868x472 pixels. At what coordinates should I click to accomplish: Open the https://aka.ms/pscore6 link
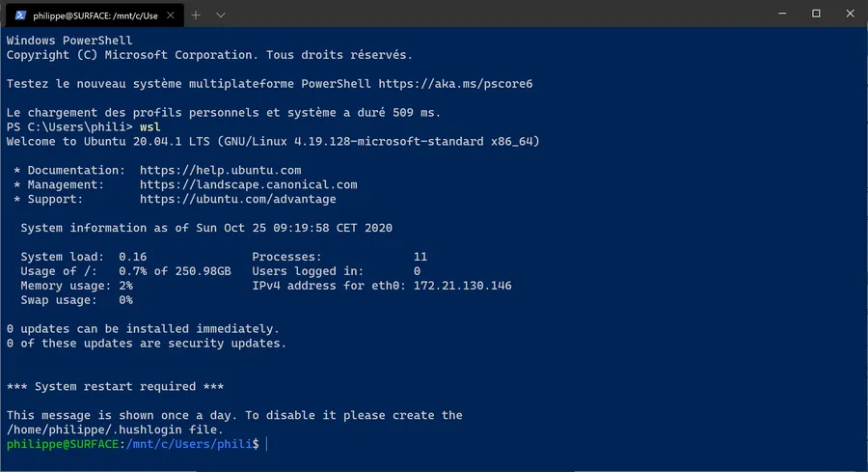[455, 84]
